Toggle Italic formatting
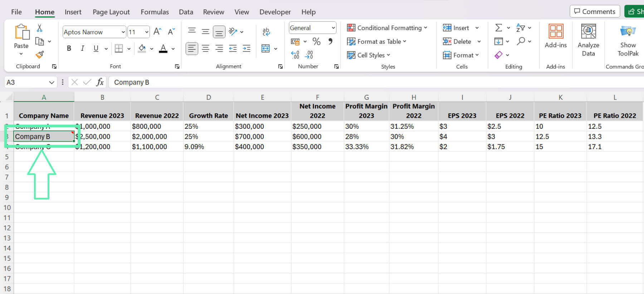644x294 pixels. tap(82, 48)
